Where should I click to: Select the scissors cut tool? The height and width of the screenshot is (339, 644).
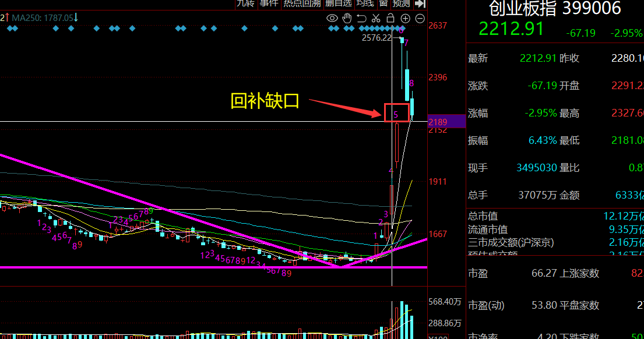[x=376, y=18]
